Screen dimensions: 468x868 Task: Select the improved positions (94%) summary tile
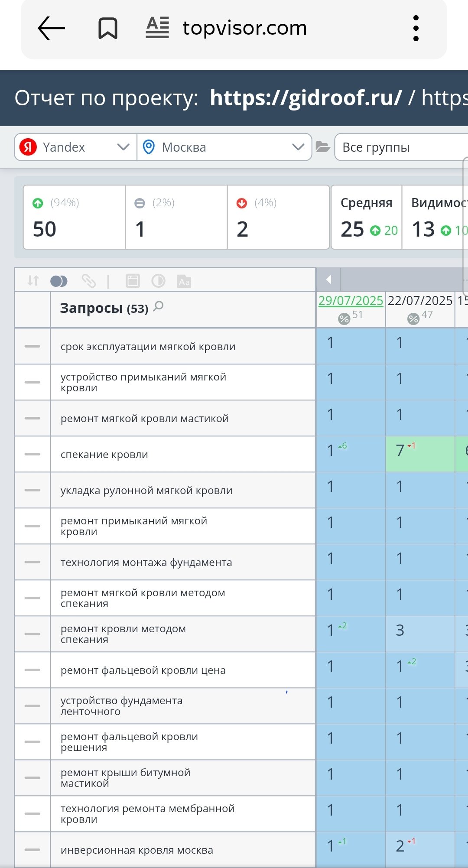pyautogui.click(x=74, y=217)
